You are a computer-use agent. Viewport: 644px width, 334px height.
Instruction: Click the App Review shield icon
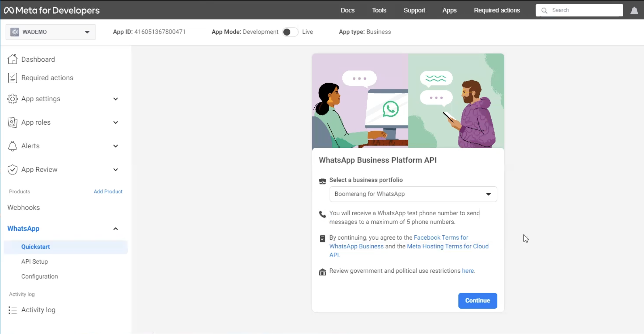click(12, 170)
